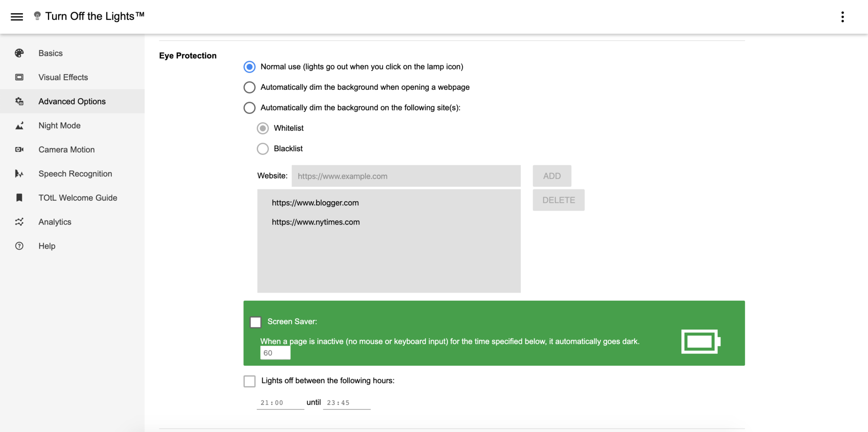The image size is (868, 432).
Task: Enable Lights off between following hours
Action: [250, 381]
